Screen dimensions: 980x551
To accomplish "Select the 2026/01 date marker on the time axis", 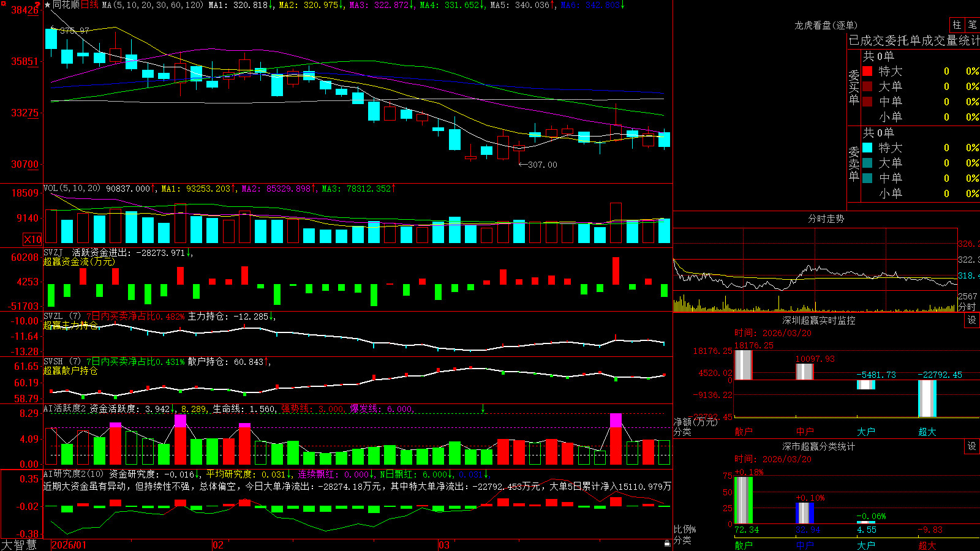I will pyautogui.click(x=69, y=545).
